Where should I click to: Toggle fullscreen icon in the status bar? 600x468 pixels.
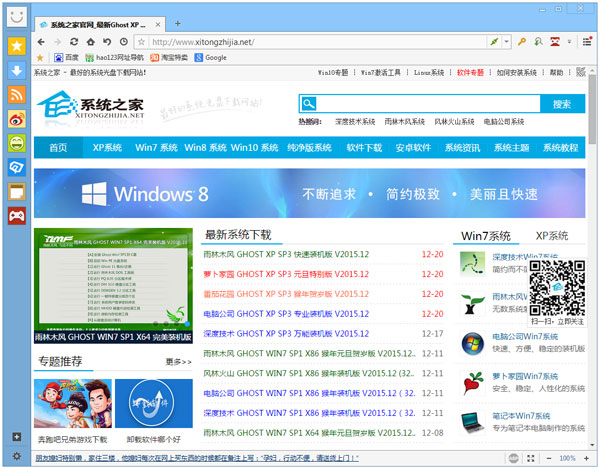click(x=530, y=458)
